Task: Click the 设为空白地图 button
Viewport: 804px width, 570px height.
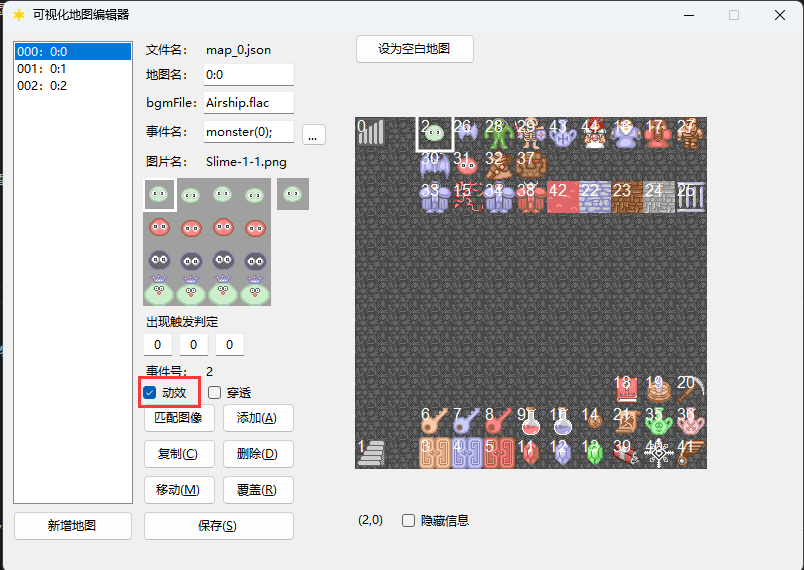Action: click(x=414, y=49)
